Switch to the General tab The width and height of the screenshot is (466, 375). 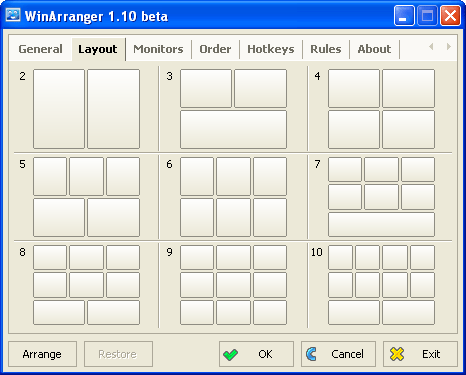(x=40, y=49)
